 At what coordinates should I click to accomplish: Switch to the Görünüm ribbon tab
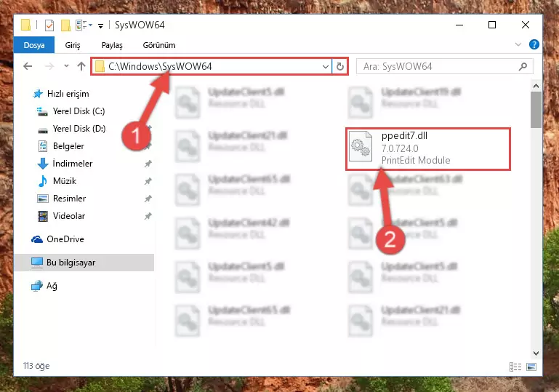click(x=159, y=45)
